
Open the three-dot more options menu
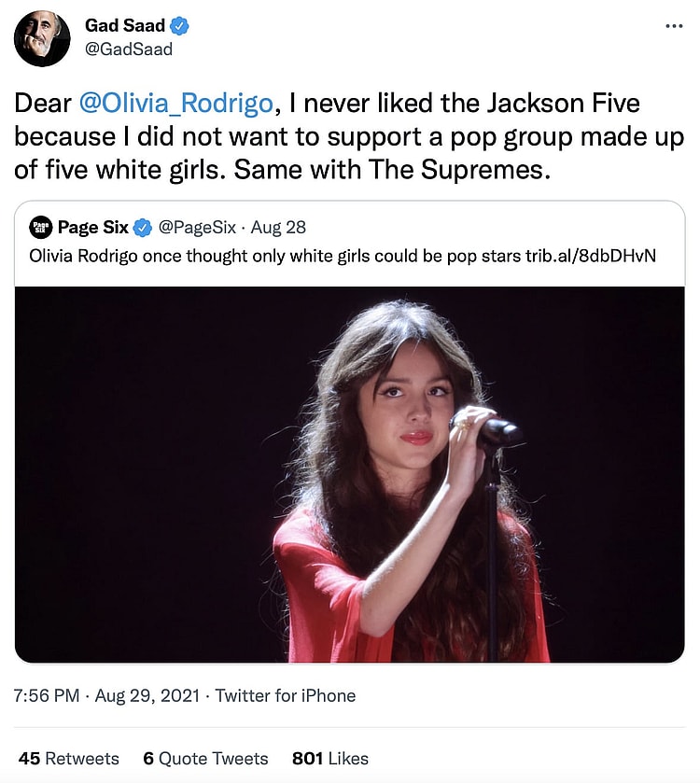tap(674, 25)
